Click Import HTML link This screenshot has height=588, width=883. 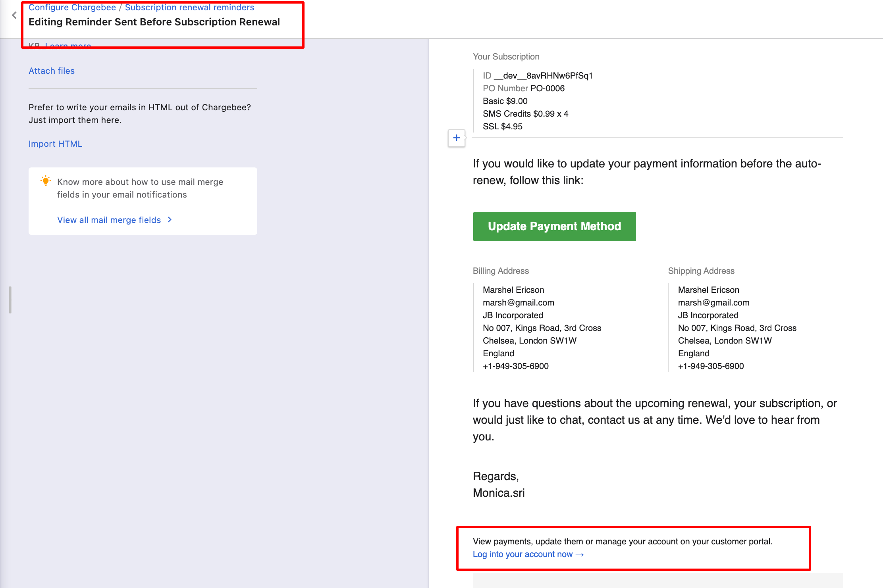(55, 144)
